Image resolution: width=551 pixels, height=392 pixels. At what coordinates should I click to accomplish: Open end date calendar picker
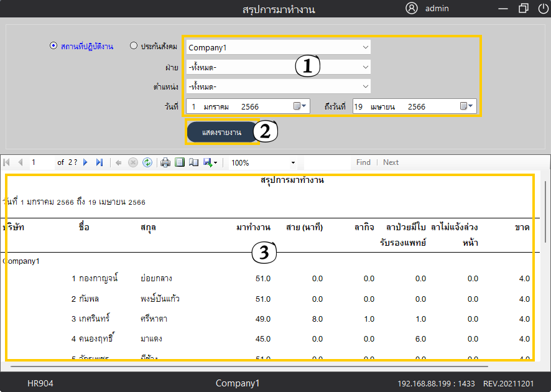click(x=467, y=106)
